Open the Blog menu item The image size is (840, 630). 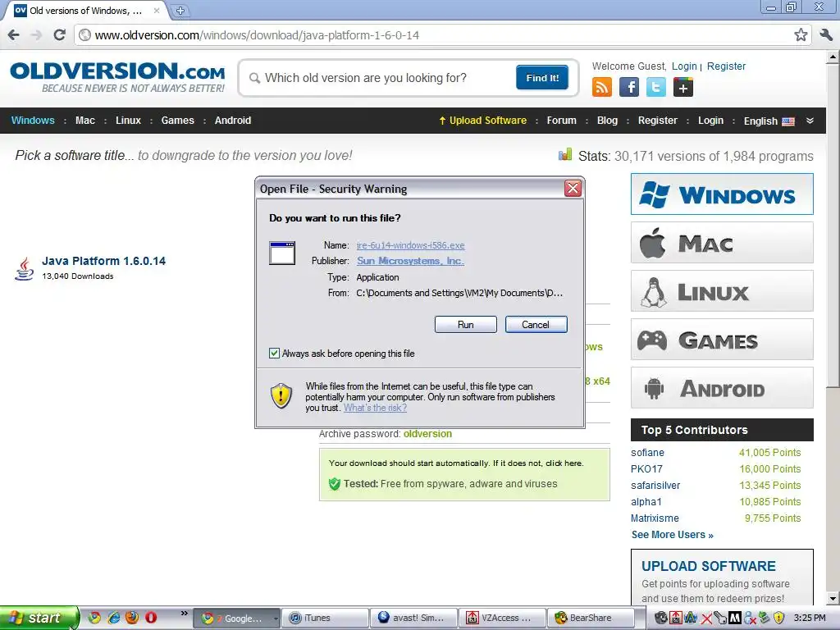pos(607,120)
